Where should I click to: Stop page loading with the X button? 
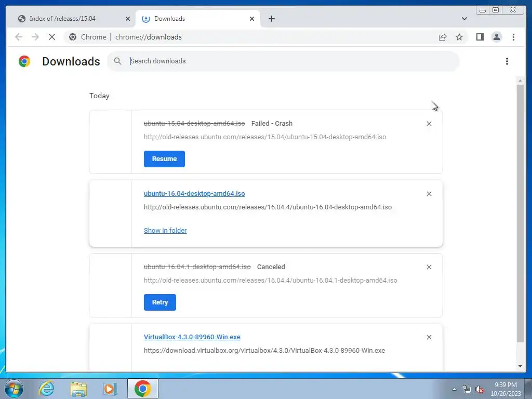click(x=52, y=37)
